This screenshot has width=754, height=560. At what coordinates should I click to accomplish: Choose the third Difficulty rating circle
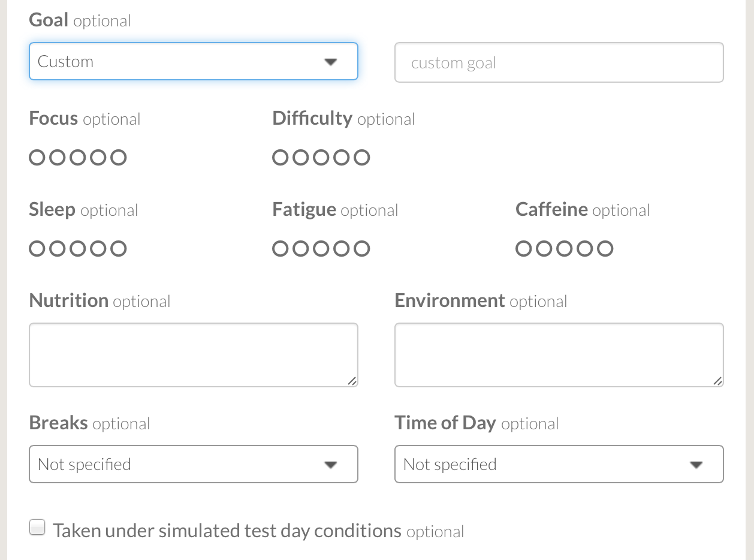[321, 158]
